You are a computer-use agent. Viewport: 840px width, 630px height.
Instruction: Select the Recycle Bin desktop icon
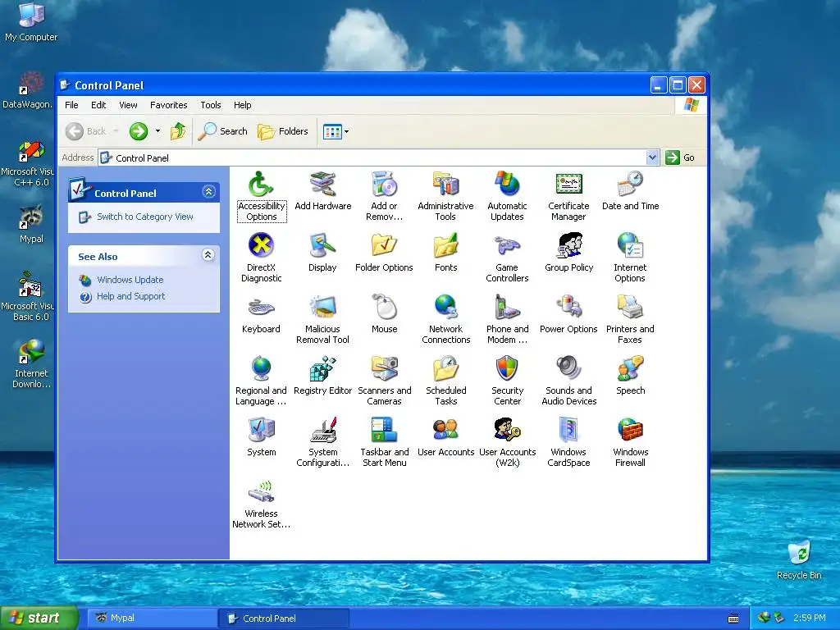coord(799,559)
